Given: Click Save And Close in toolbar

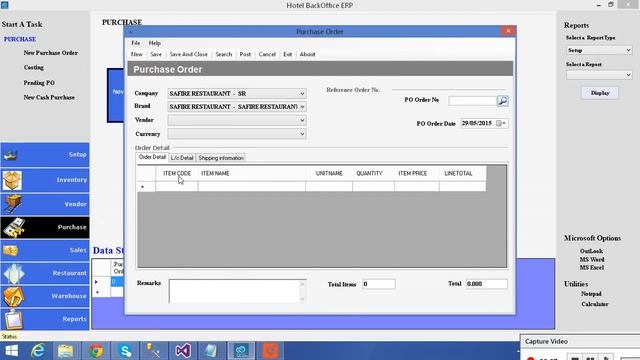Looking at the screenshot, I should pyautogui.click(x=189, y=54).
